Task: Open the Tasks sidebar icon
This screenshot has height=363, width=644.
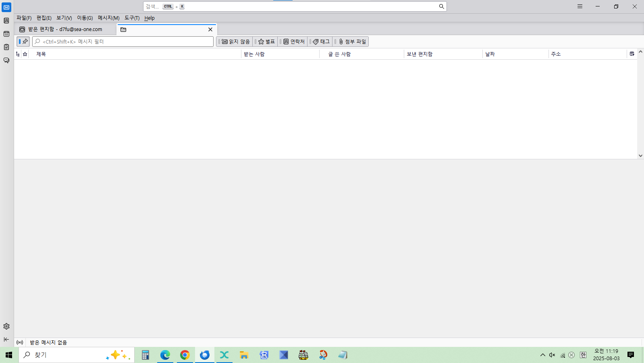Action: tap(6, 47)
